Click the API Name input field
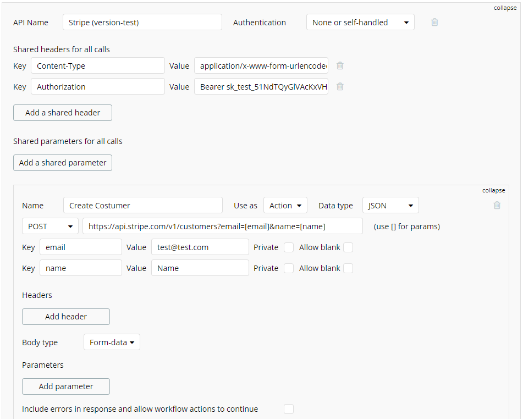 click(x=142, y=23)
